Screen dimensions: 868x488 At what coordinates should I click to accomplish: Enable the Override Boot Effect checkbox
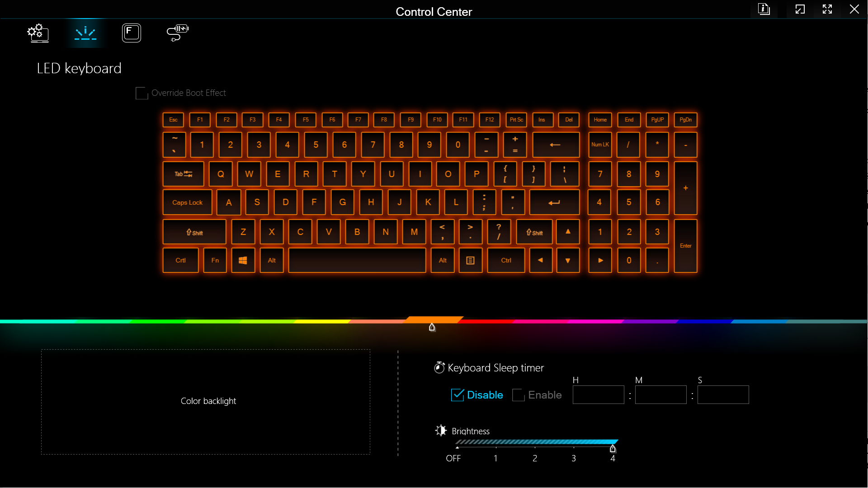(x=142, y=93)
